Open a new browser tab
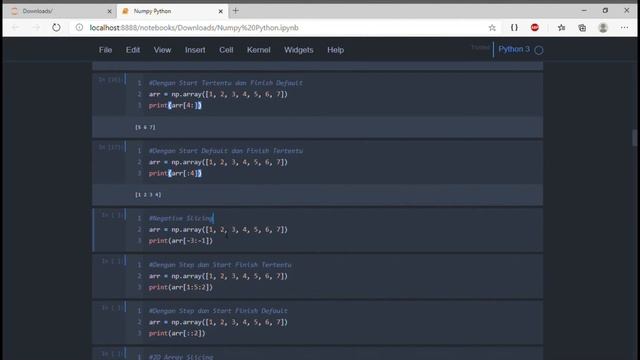 236,11
